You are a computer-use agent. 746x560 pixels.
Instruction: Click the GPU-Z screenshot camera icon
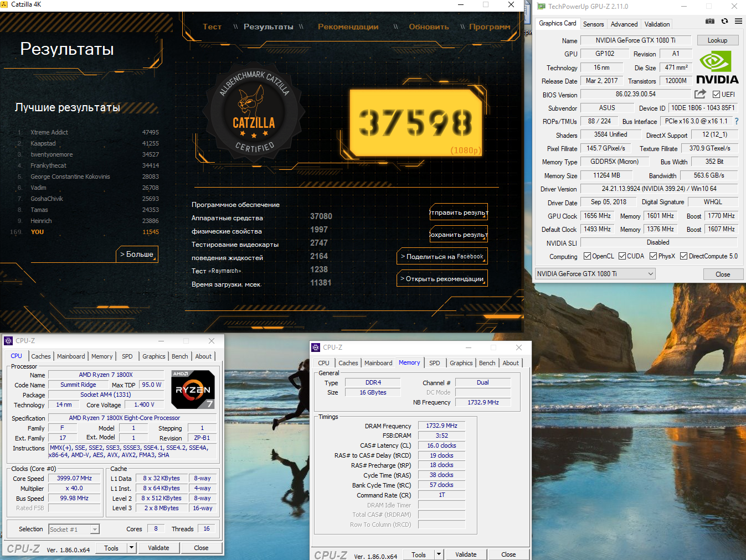(710, 22)
